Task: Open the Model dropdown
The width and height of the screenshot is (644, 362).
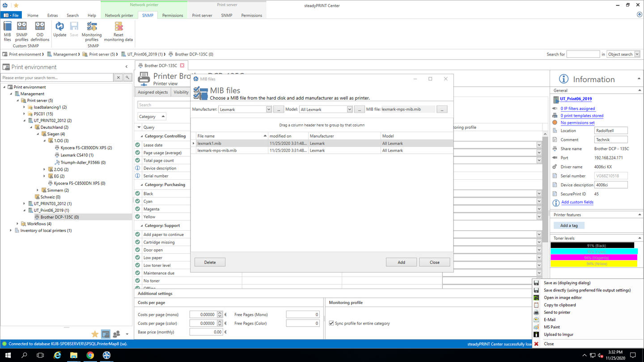Action: (x=350, y=109)
